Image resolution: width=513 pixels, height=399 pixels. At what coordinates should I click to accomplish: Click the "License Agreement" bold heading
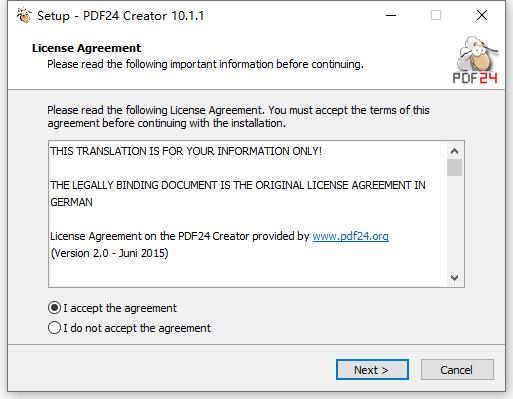[x=86, y=48]
